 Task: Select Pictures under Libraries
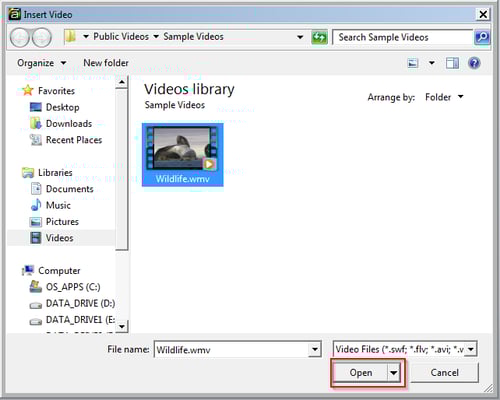coord(62,221)
